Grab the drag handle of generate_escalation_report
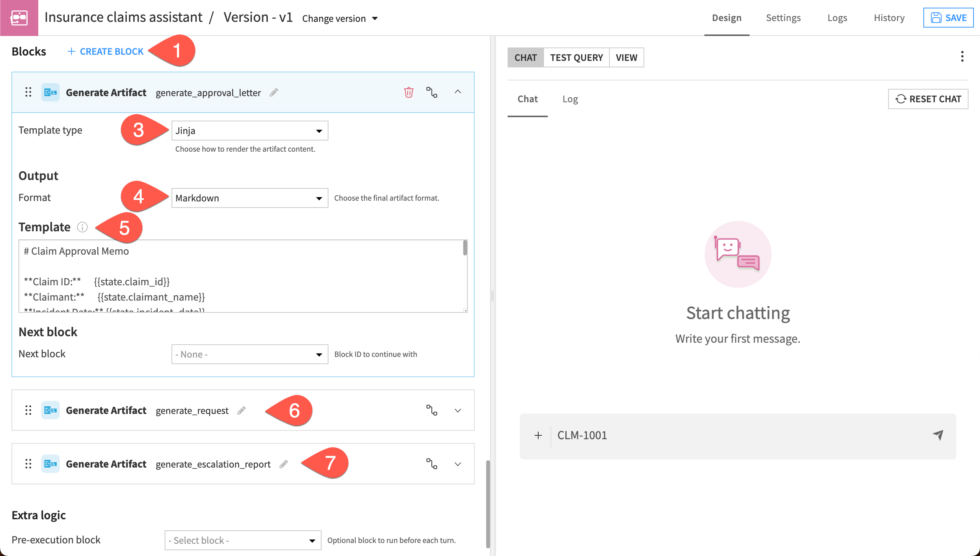980x556 pixels. (x=28, y=464)
